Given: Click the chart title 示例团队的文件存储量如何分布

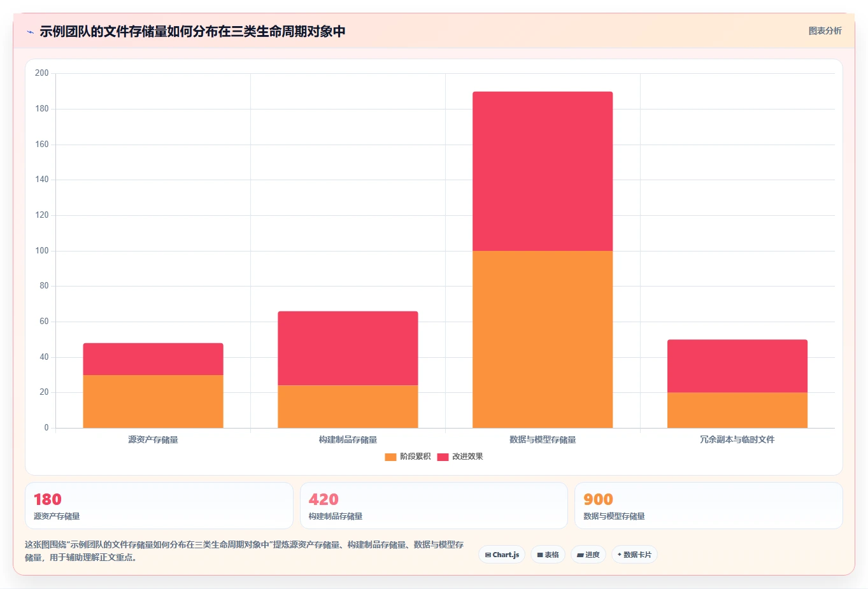Looking at the screenshot, I should tap(192, 31).
